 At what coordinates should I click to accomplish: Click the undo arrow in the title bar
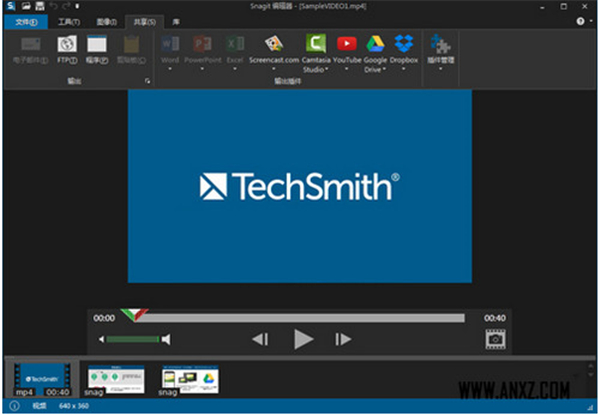pos(54,6)
